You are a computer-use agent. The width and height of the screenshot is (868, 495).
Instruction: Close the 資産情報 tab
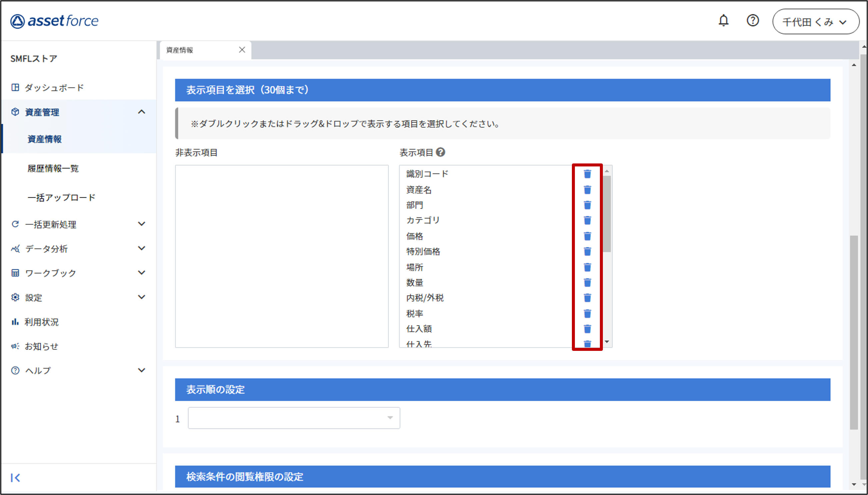(242, 50)
